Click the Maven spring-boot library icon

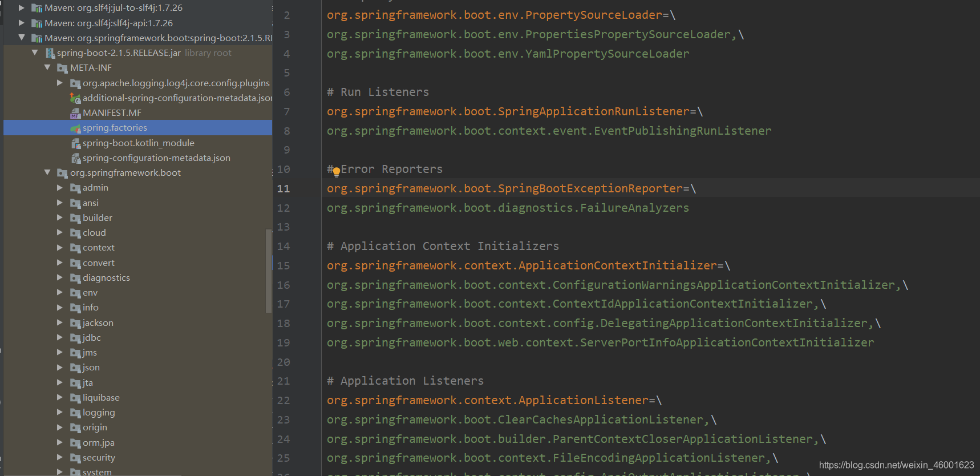click(x=37, y=38)
